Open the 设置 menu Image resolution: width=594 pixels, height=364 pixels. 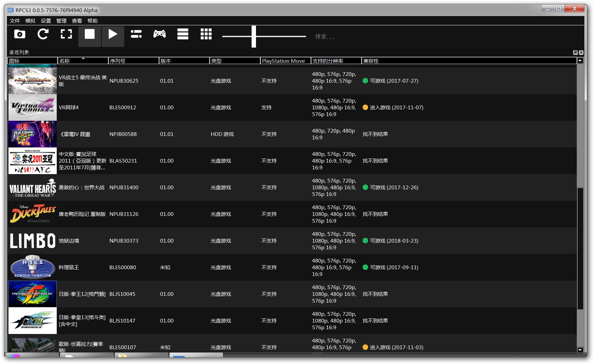point(46,21)
